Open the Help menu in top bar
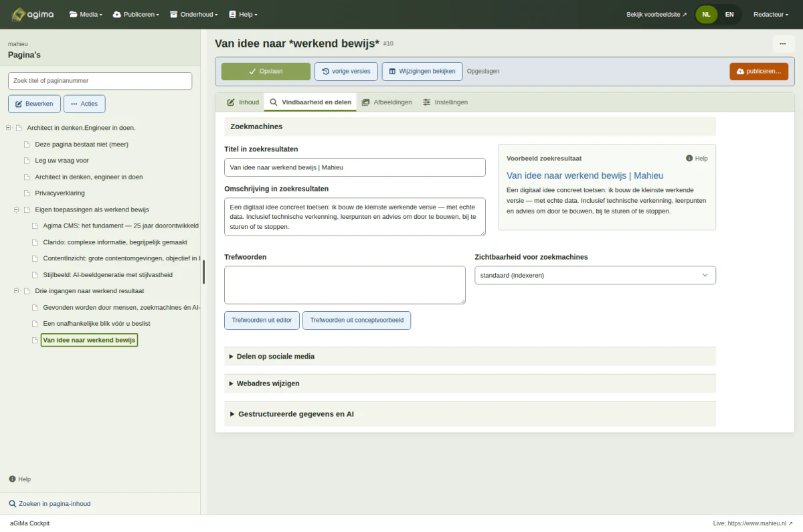803x532 pixels. coord(243,14)
